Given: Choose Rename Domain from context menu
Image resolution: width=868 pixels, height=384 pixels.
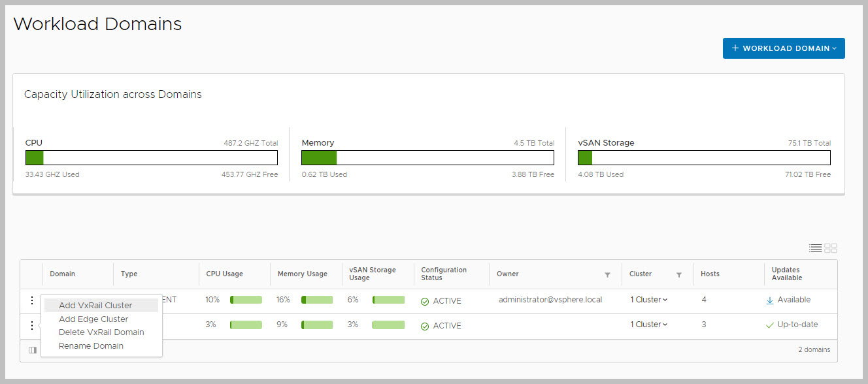Looking at the screenshot, I should 91,346.
